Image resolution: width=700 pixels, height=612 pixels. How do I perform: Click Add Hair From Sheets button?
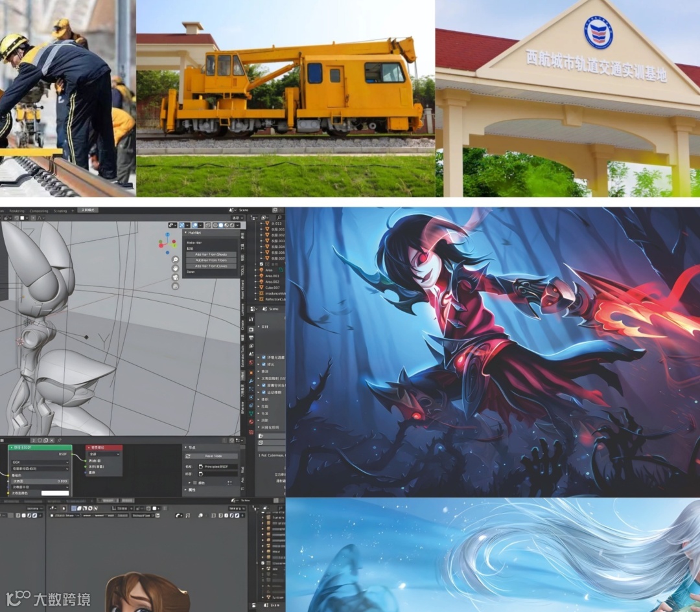coord(211,255)
